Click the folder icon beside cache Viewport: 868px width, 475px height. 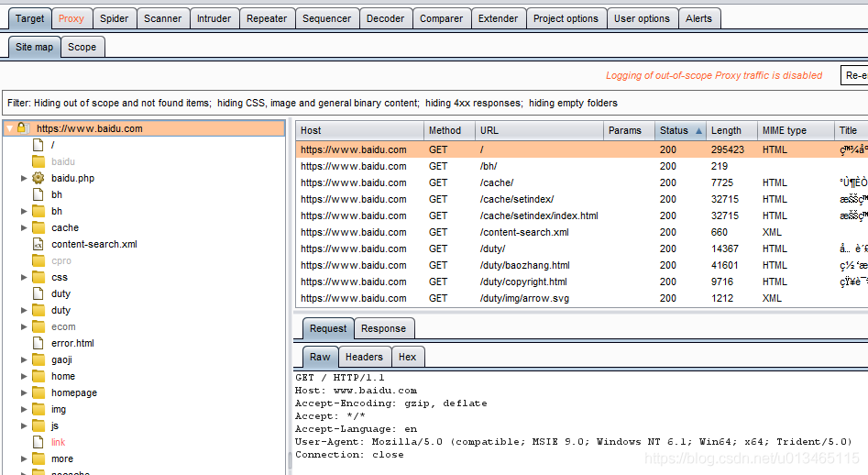point(38,227)
